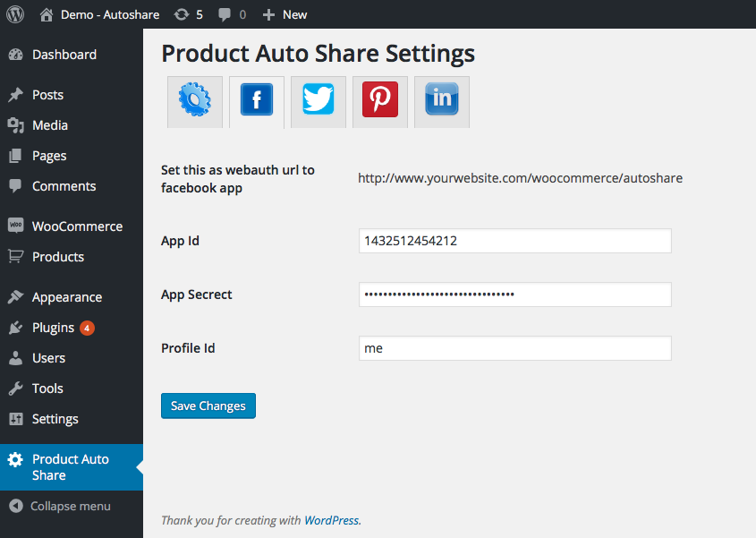Viewport: 756px width, 538px height.
Task: Click the Products cart icon
Action: 15,257
